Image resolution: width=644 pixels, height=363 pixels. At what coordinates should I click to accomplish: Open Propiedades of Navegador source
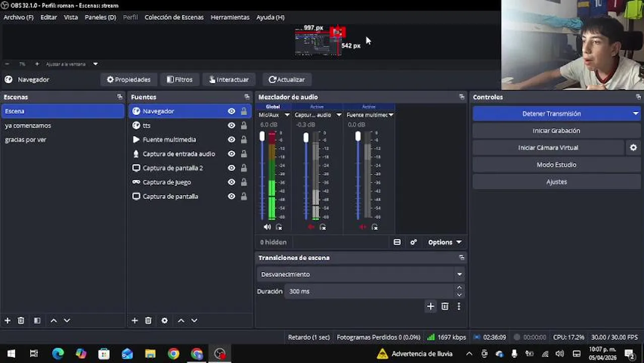tap(128, 80)
